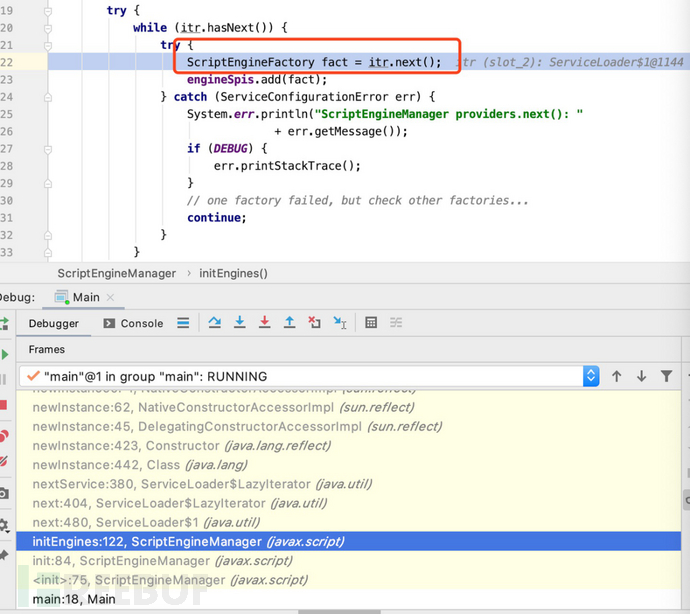Select the frame init:84, ScriptEngineManager

pos(349,561)
